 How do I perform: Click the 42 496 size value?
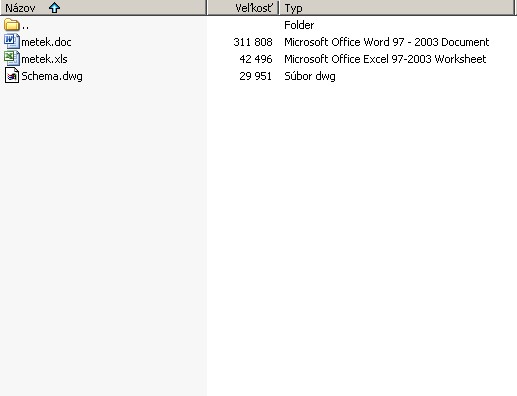coord(256,59)
